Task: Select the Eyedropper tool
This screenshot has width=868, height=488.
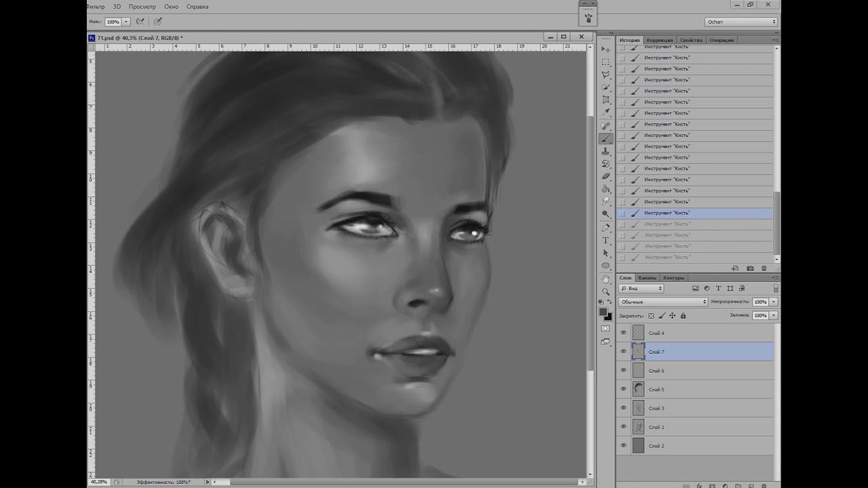Action: [606, 113]
